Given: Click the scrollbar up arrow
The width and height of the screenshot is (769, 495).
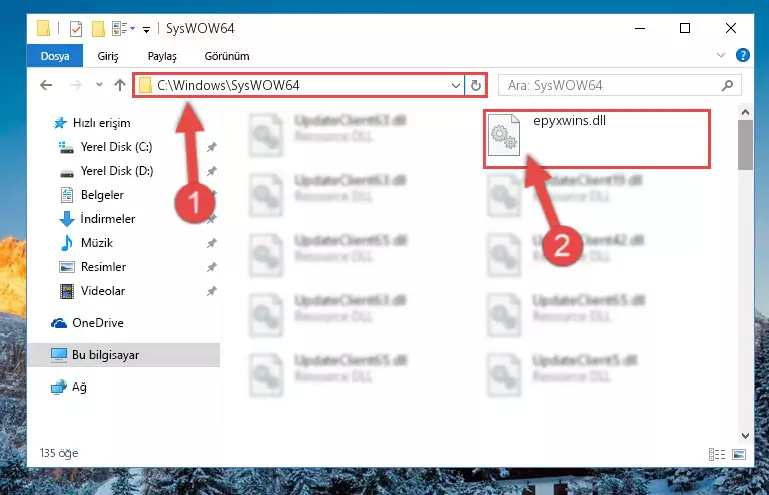Looking at the screenshot, I should click(745, 112).
